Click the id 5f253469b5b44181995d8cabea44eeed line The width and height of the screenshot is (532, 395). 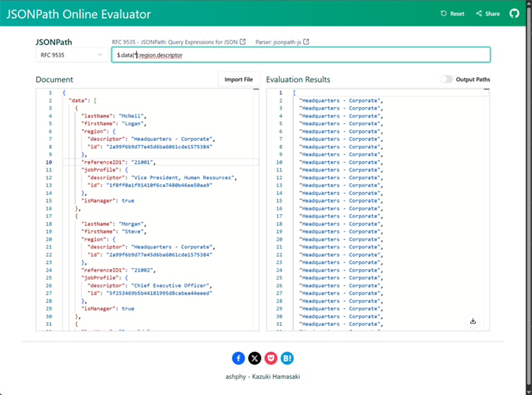pyautogui.click(x=150, y=293)
